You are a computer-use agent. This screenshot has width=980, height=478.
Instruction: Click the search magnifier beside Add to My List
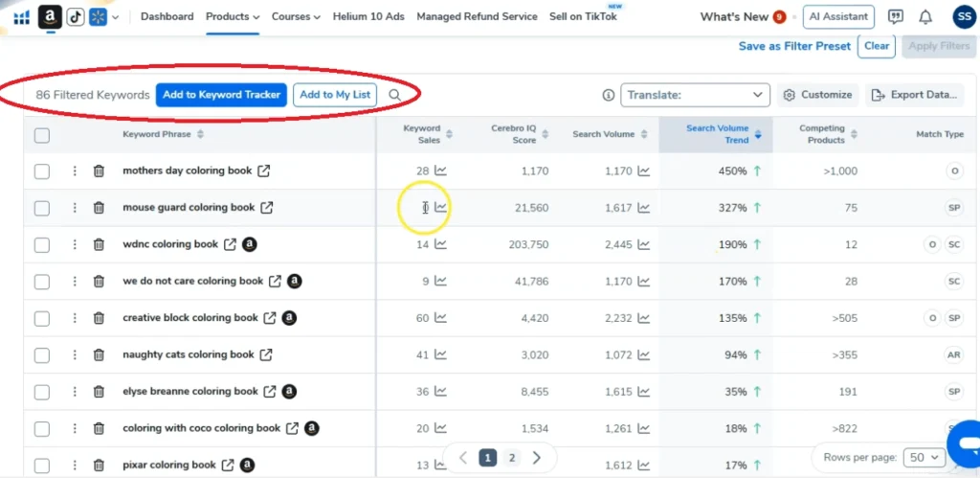pos(394,95)
